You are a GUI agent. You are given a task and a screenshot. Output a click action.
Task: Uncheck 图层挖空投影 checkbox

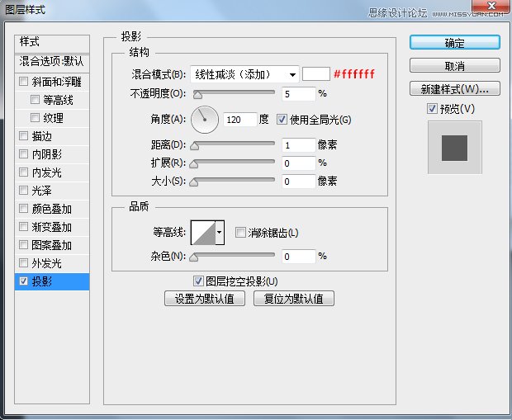tap(198, 281)
